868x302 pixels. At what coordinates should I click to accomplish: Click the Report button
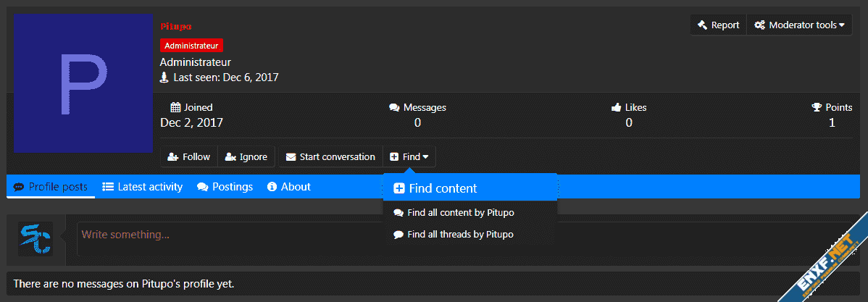pos(718,25)
